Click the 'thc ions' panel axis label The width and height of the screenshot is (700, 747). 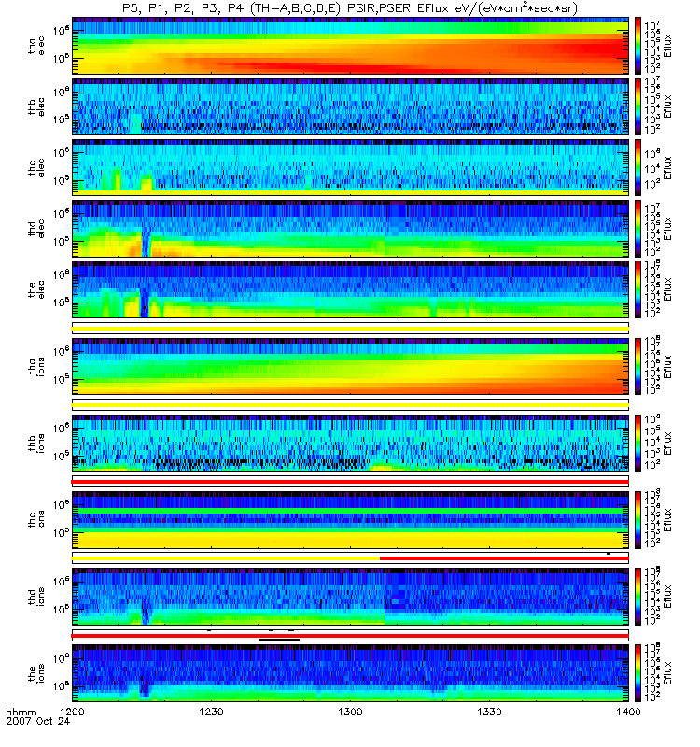click(x=36, y=520)
